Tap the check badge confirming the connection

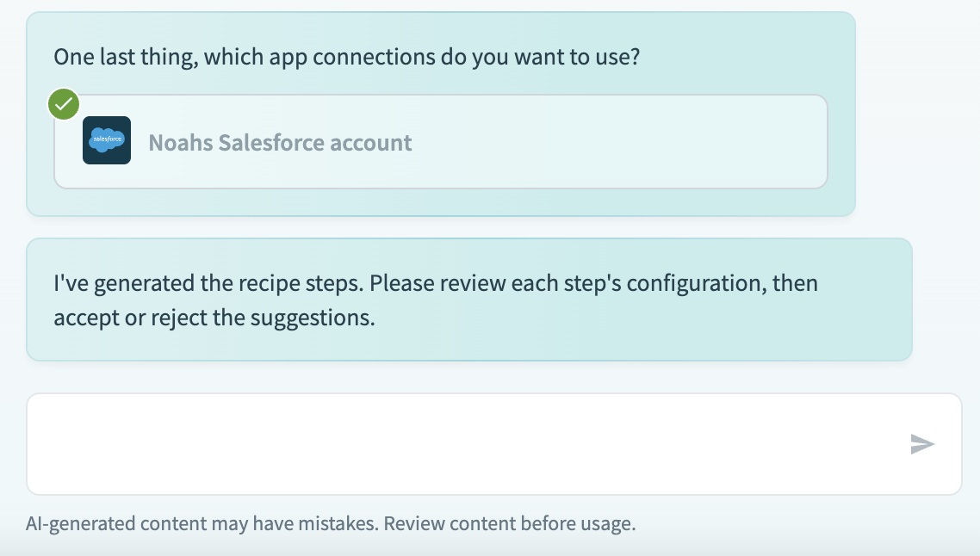(63, 104)
